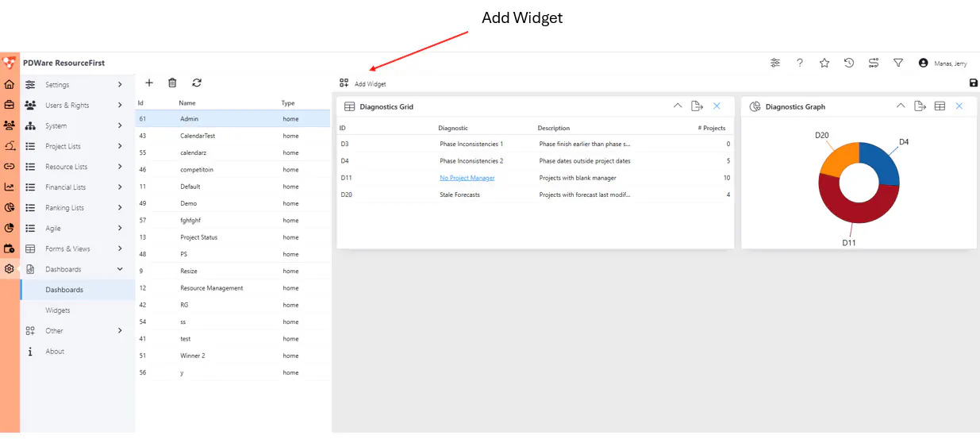Expand the Users & Rights menu
The image size is (980, 439).
(x=120, y=105)
